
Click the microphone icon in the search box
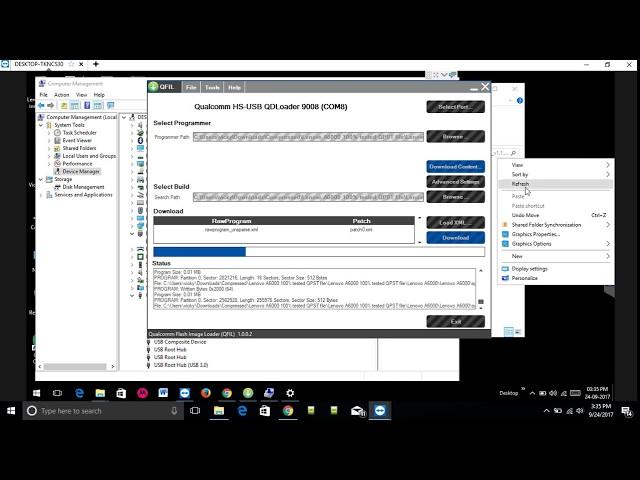174,411
